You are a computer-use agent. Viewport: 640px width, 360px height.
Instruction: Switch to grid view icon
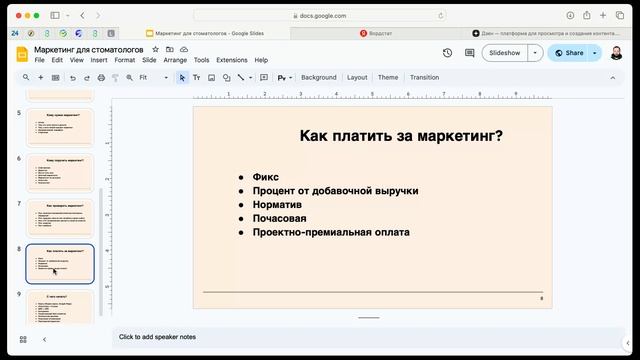(x=23, y=339)
